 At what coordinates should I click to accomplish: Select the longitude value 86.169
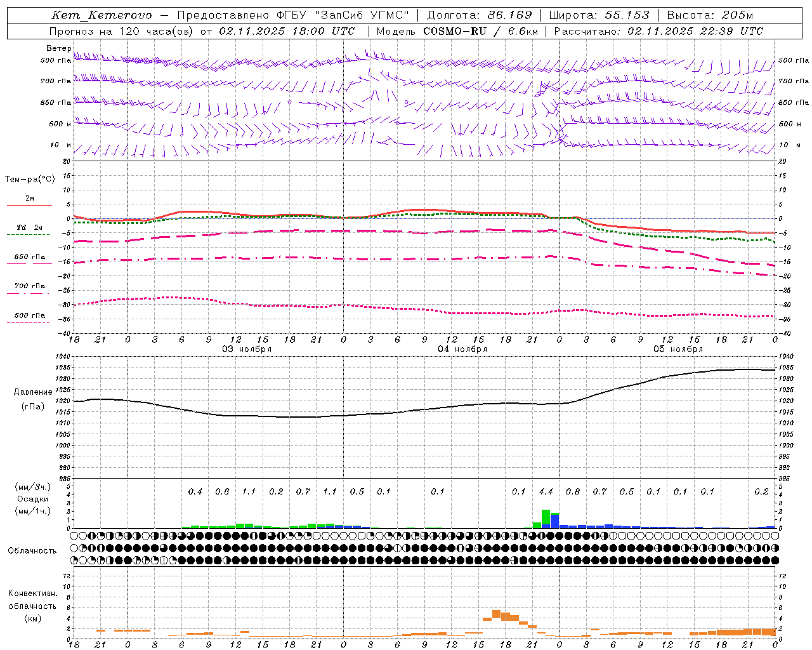509,15
